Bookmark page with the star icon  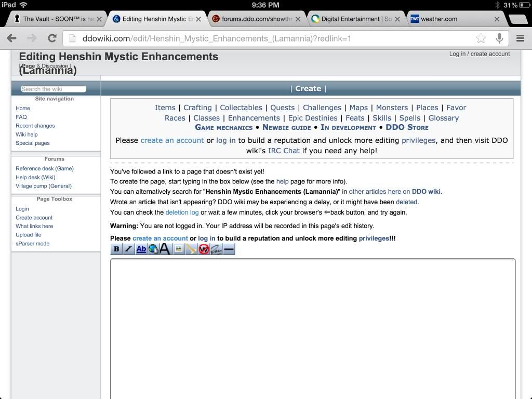click(x=481, y=38)
